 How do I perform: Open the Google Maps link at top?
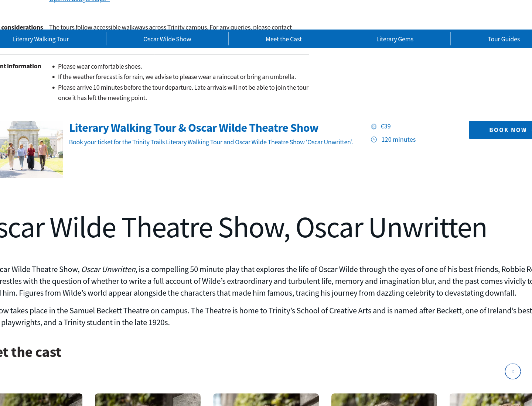click(79, 1)
